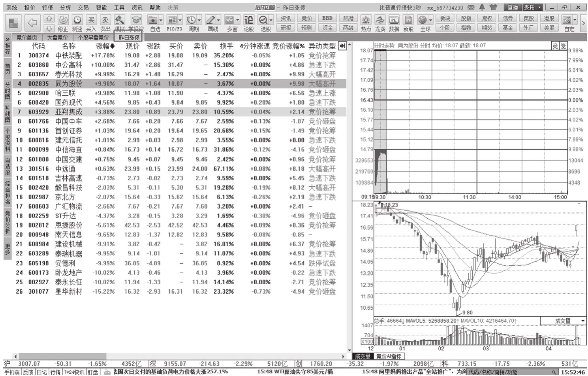
Task: Click the scroll-down arrow below the table
Action: [x=349, y=350]
